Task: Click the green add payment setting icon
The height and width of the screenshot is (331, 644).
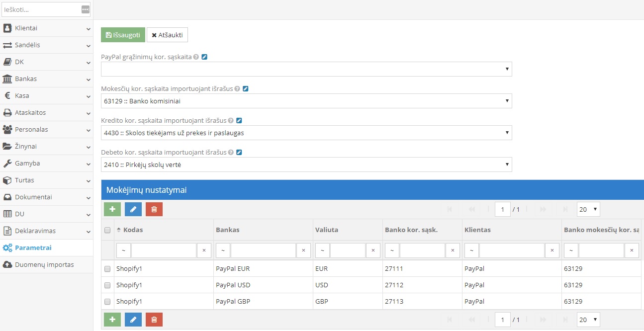Action: [112, 209]
